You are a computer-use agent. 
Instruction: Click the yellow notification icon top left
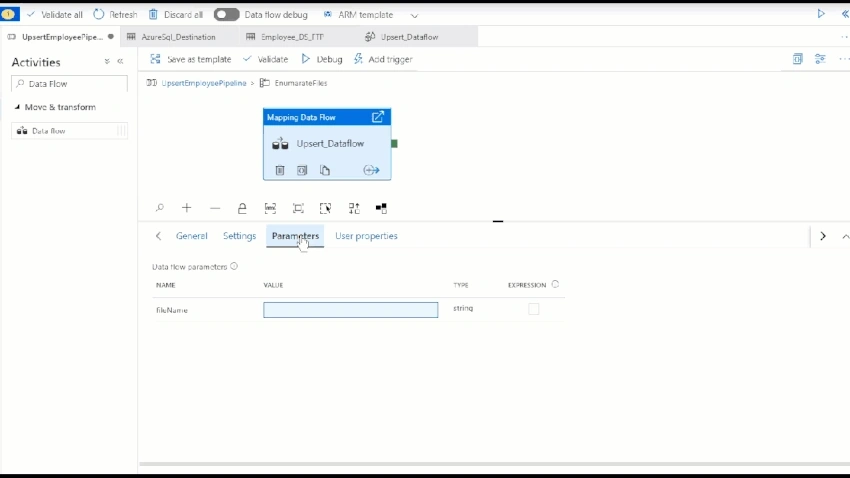click(x=9, y=14)
